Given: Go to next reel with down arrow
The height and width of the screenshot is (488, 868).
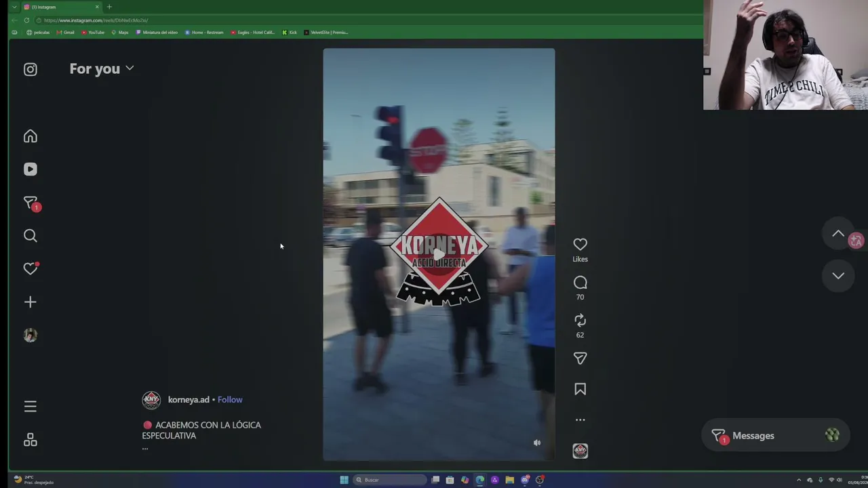Looking at the screenshot, I should (838, 276).
